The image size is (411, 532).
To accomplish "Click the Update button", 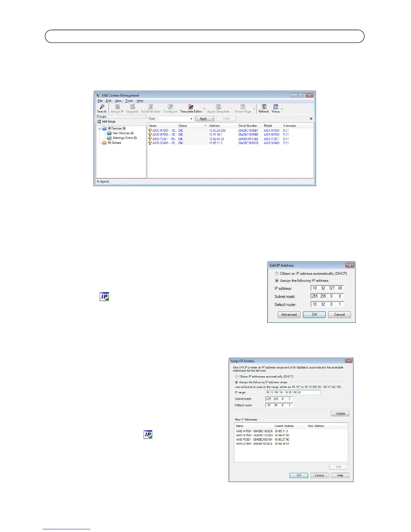I will point(340,413).
